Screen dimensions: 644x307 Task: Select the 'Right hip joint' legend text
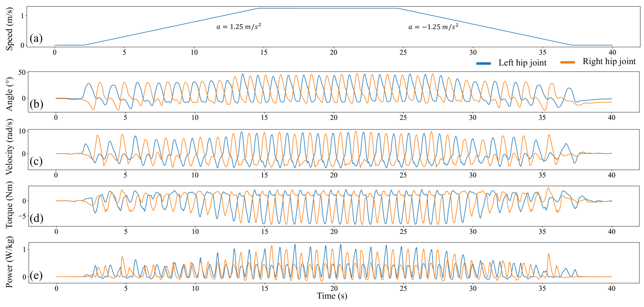(609, 61)
